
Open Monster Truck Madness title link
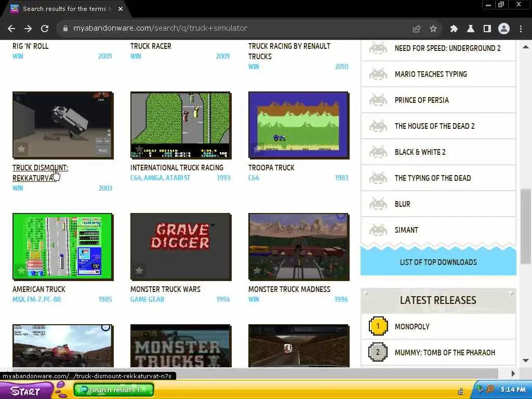click(x=289, y=289)
